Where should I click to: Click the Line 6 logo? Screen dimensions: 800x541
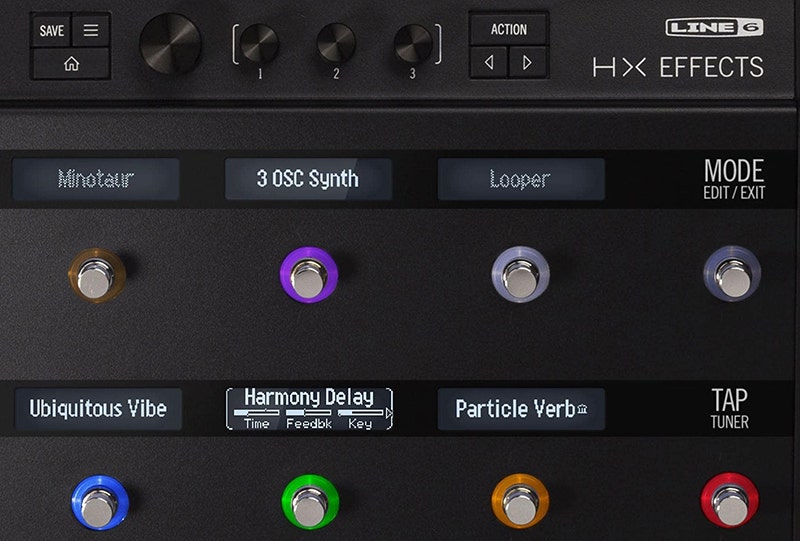[x=714, y=27]
